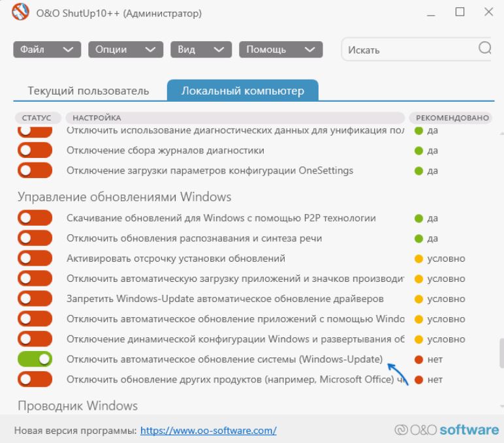Image resolution: width=504 pixels, height=443 pixels.
Task: Click green recommendation dot for OneSettings row
Action: click(418, 171)
